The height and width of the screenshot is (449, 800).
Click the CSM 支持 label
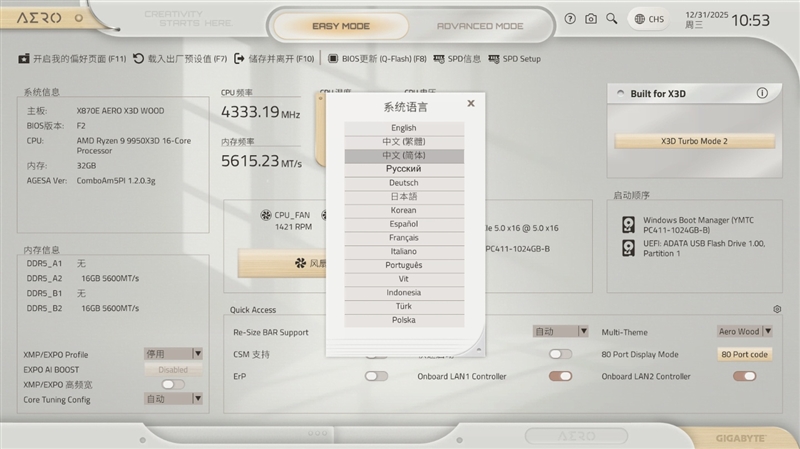[251, 354]
